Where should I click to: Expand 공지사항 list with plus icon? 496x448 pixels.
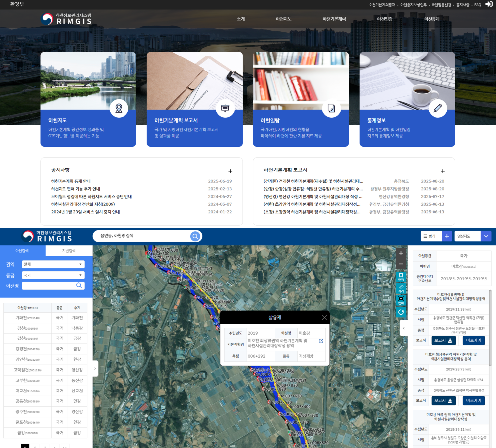pyautogui.click(x=230, y=171)
